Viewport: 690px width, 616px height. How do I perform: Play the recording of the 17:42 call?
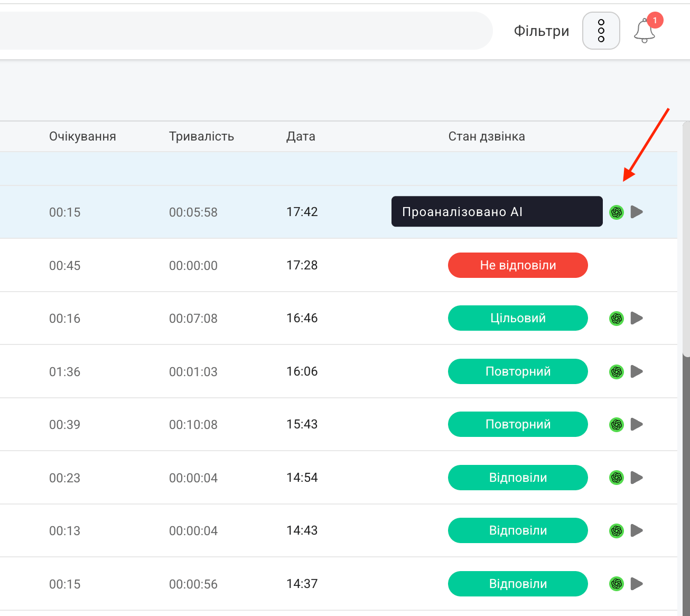point(637,212)
